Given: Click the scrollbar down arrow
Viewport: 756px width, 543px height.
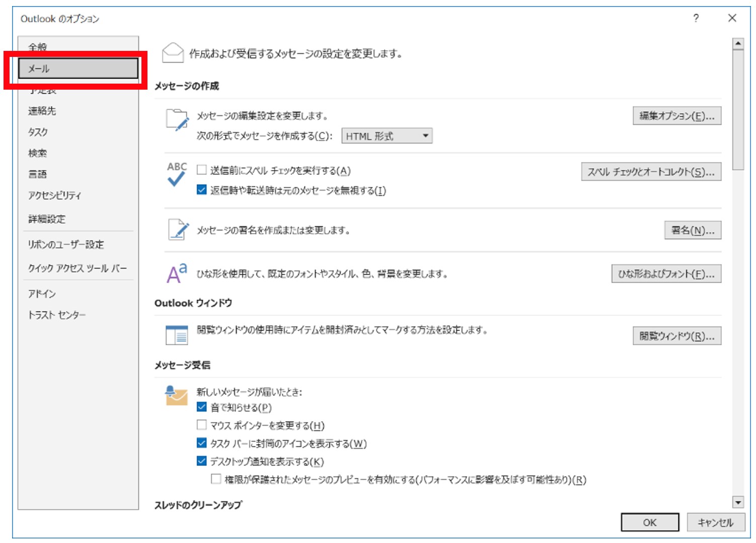Looking at the screenshot, I should (x=738, y=502).
